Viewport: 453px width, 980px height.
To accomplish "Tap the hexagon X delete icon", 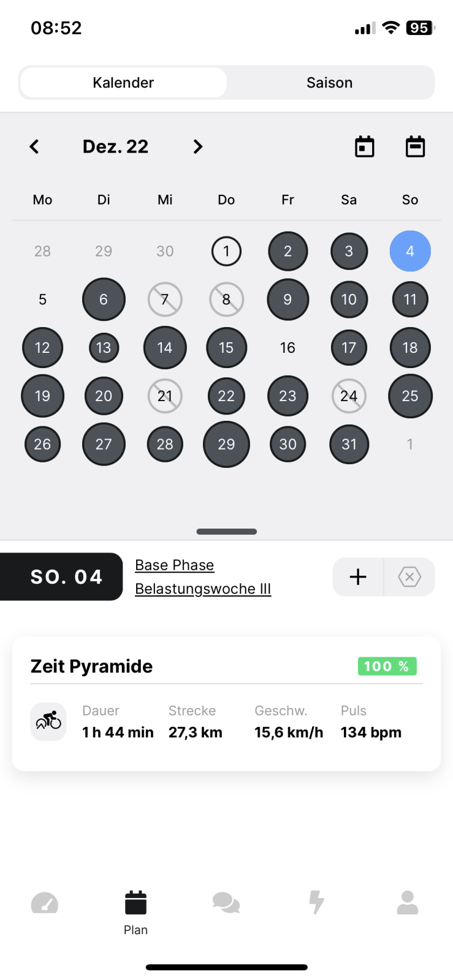I will point(409,577).
